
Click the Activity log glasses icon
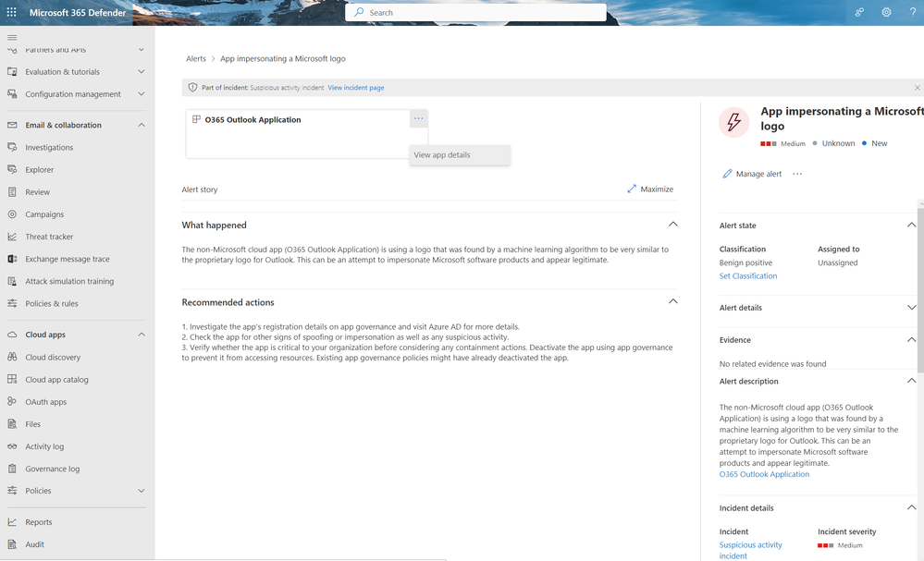[x=12, y=446]
